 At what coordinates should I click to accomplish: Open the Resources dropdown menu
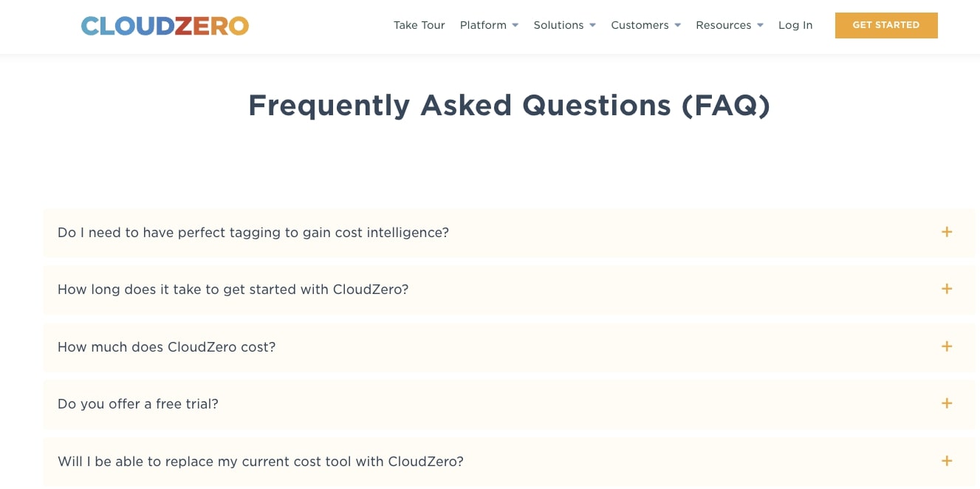tap(729, 25)
